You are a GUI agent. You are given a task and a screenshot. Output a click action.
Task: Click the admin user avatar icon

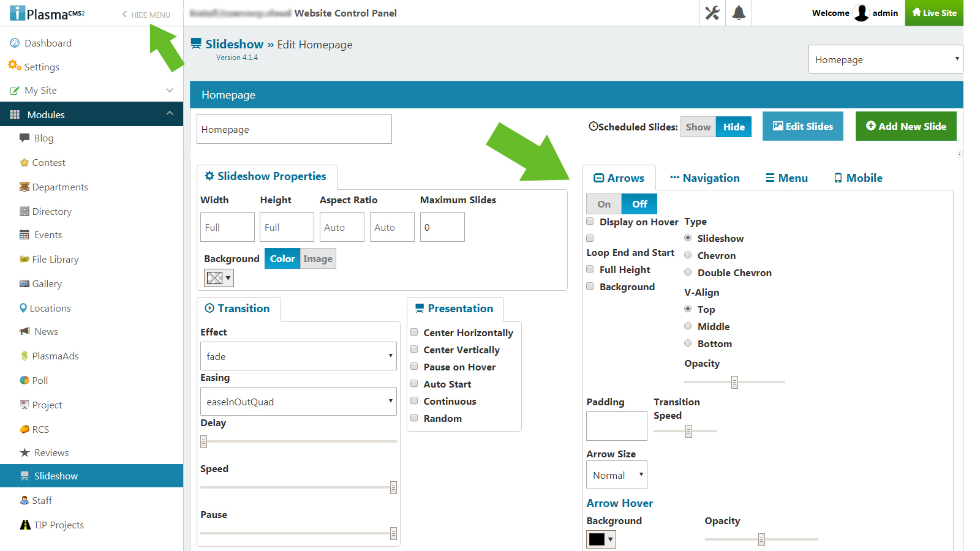[x=861, y=13]
